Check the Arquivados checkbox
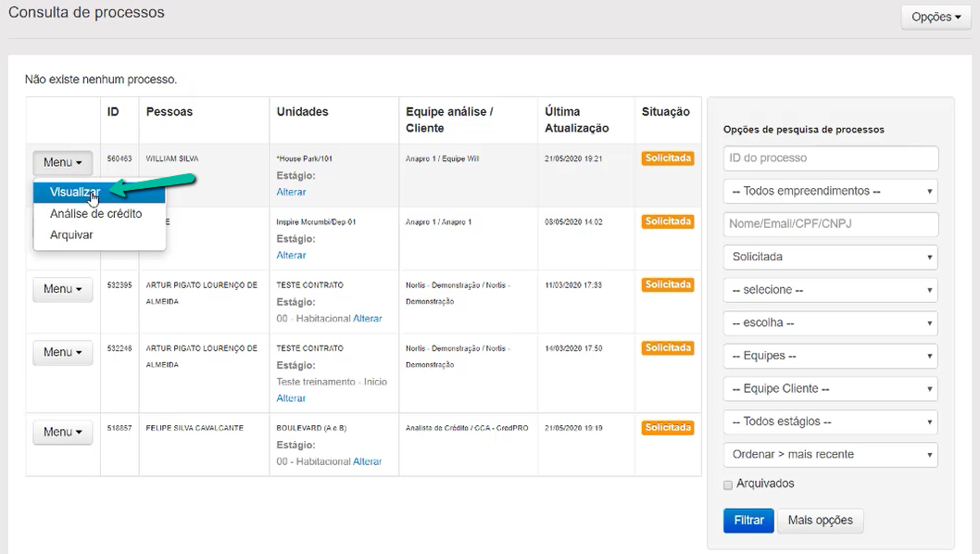Viewport: 980px width, 554px height. pyautogui.click(x=728, y=485)
